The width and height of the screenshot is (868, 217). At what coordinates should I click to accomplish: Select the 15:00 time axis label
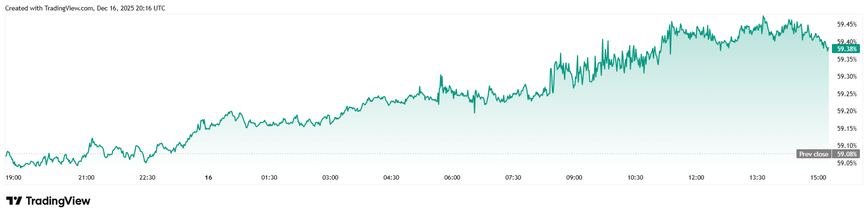pos(818,178)
